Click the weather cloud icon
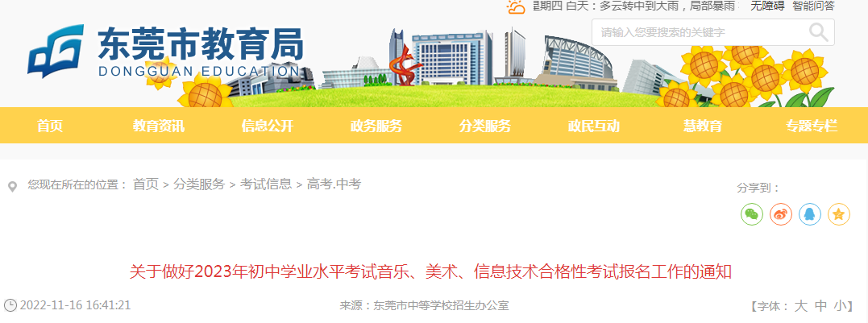Screen dimensions: 868x323 point(516,6)
